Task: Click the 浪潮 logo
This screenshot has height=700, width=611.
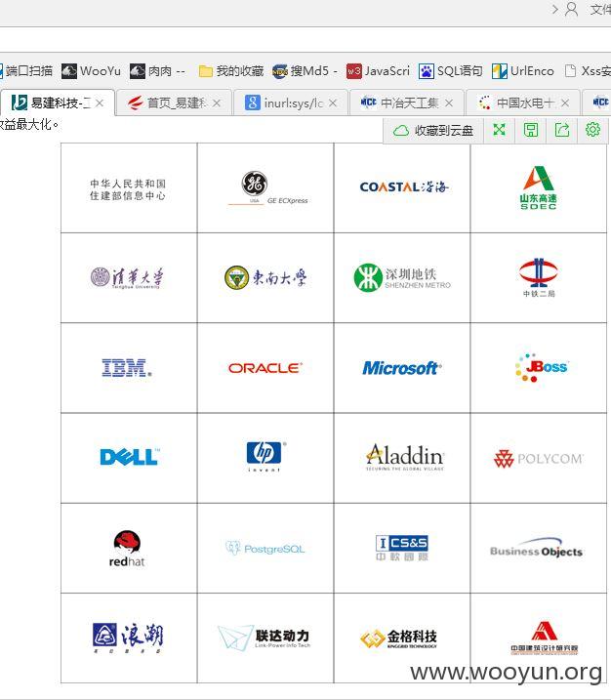Action: (128, 638)
